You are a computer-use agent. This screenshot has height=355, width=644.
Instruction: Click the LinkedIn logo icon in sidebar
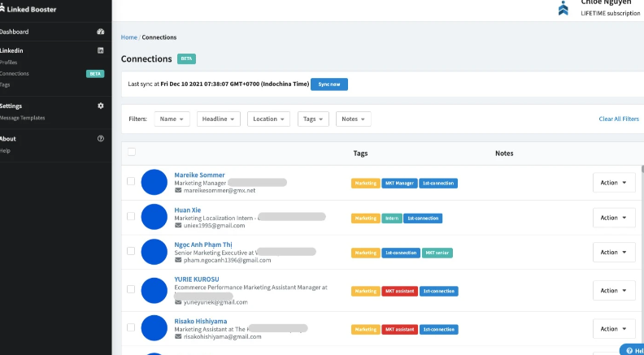point(101,50)
